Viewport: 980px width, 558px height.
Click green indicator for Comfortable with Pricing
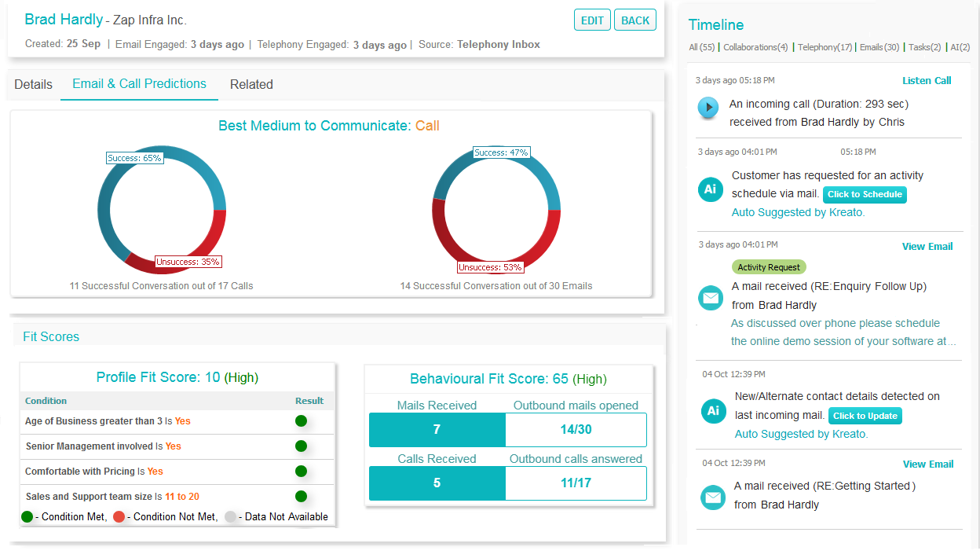pos(301,472)
